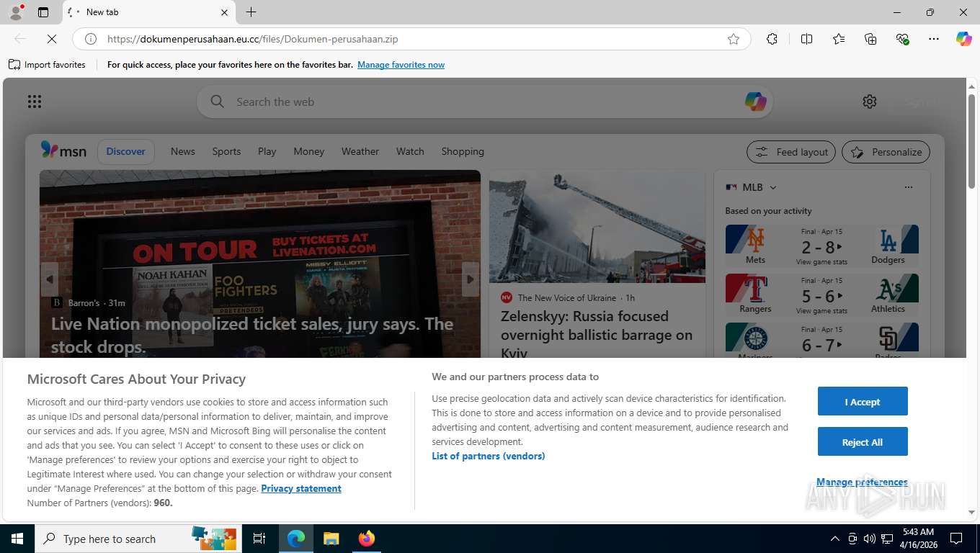Open the fire truck news thumbnail
Viewport: 980px width, 553px height.
pos(597,226)
